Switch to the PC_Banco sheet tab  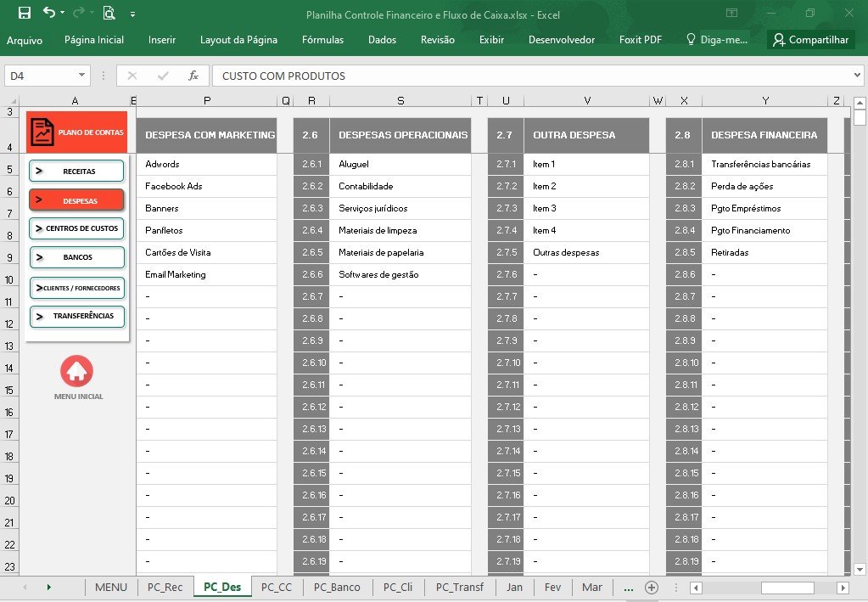click(337, 588)
